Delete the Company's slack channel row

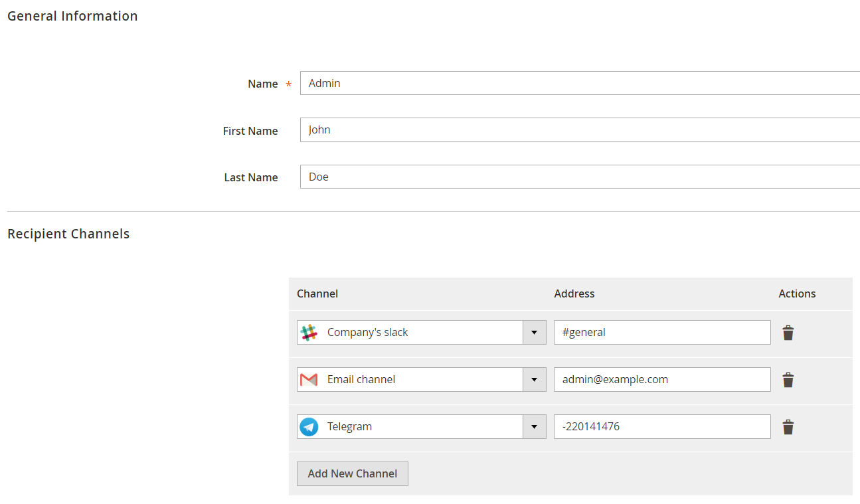(788, 333)
